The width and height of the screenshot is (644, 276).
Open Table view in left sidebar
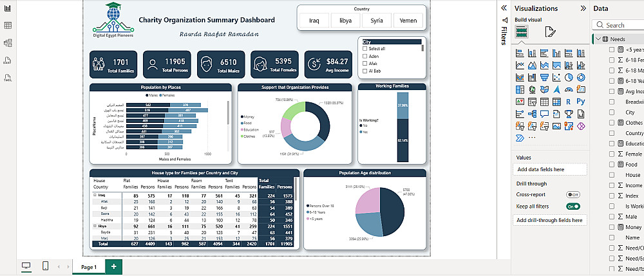tap(7, 26)
